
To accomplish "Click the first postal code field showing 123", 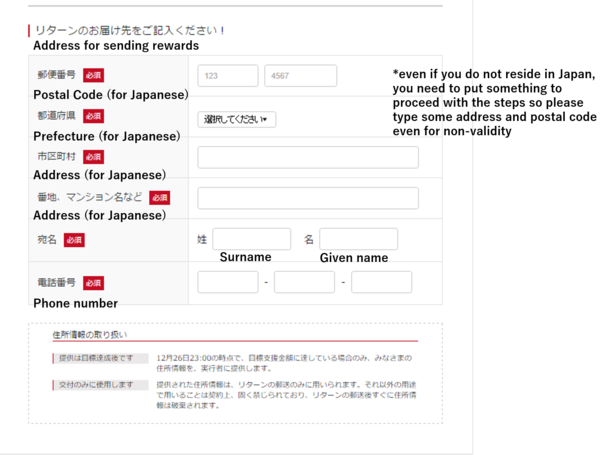I will (x=228, y=76).
